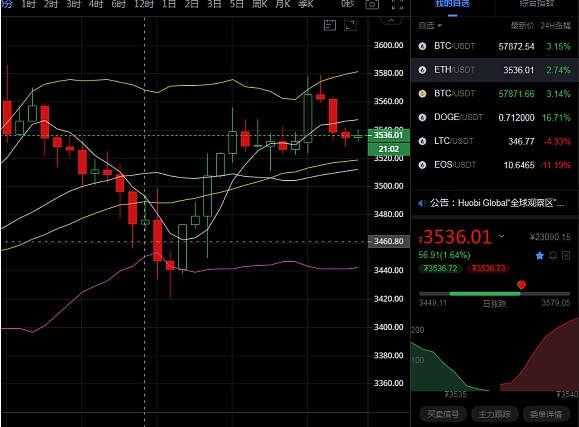Open the 委单详情 button
Viewport: 579px width, 427px height.
click(x=546, y=414)
